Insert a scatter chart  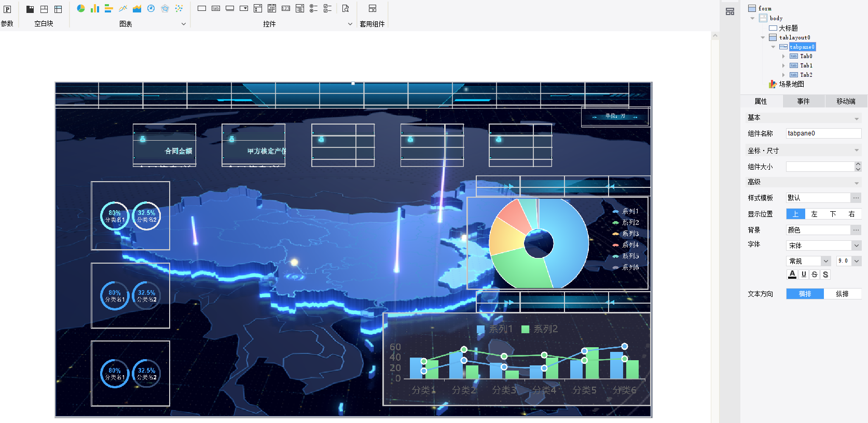[179, 8]
